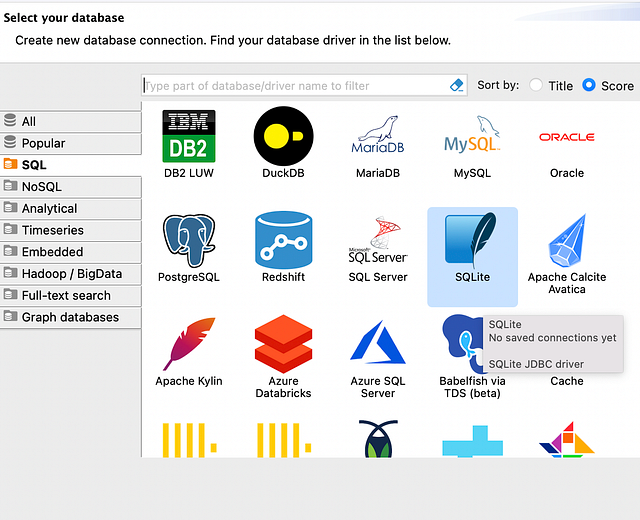Select the Apache Kylin feather icon
Viewport: 640px width, 520px height.
tap(189, 344)
